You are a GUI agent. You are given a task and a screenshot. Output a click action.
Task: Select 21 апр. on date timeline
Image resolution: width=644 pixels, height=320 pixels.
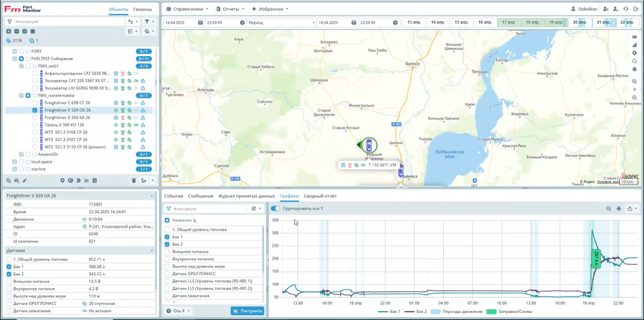pyautogui.click(x=603, y=23)
